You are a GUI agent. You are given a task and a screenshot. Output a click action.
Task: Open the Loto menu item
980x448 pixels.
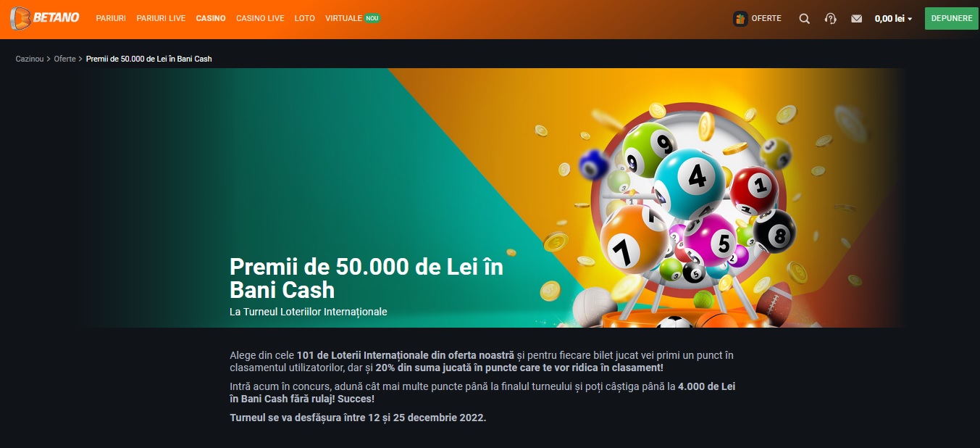pyautogui.click(x=305, y=18)
